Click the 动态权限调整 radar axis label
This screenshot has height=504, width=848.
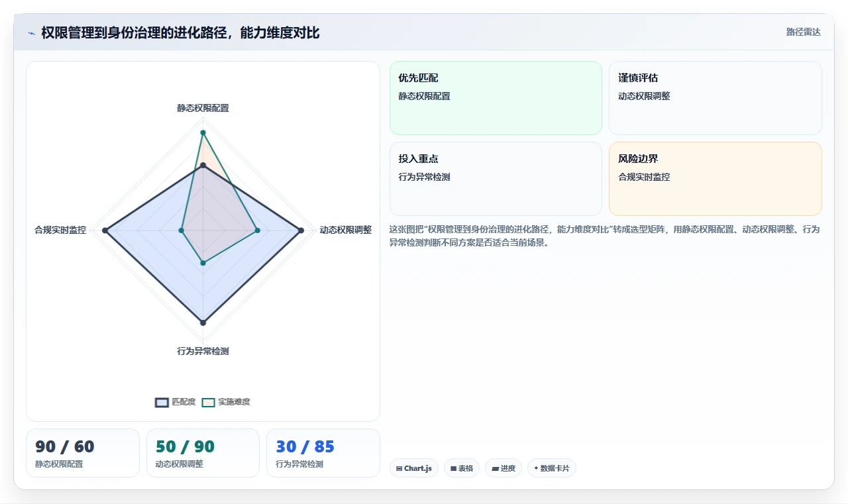(x=345, y=230)
